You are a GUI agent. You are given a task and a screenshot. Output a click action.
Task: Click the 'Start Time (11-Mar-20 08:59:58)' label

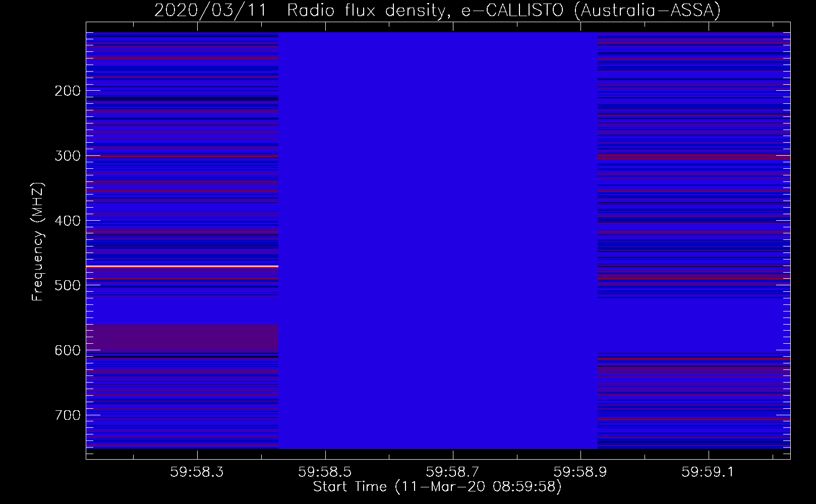pos(437,487)
